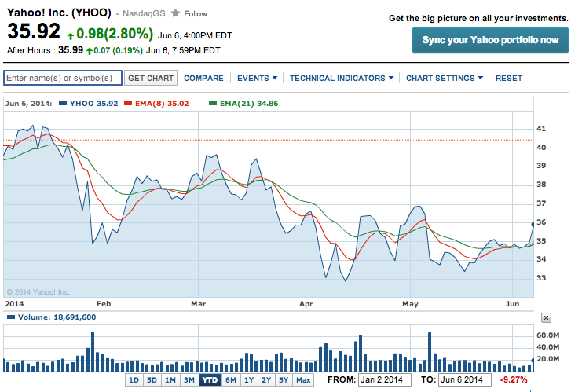Click the TO date field Jun 6 2014

click(465, 380)
